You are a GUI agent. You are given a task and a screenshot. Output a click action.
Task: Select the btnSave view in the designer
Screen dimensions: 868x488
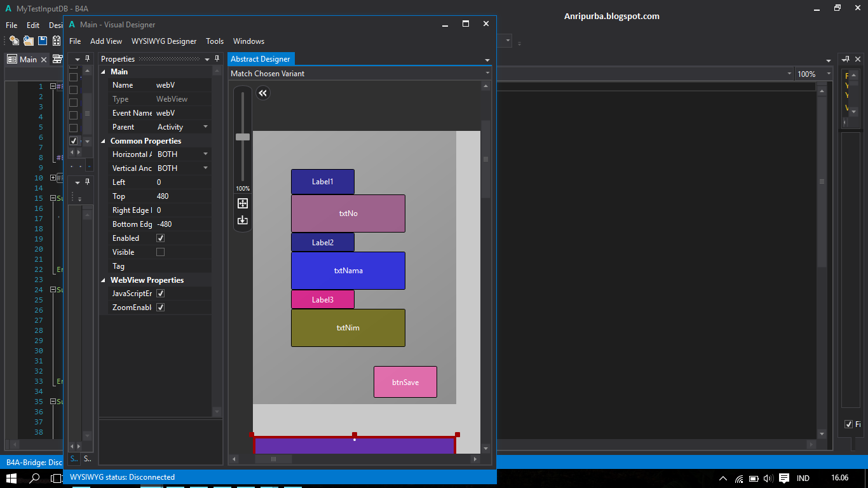click(x=405, y=382)
